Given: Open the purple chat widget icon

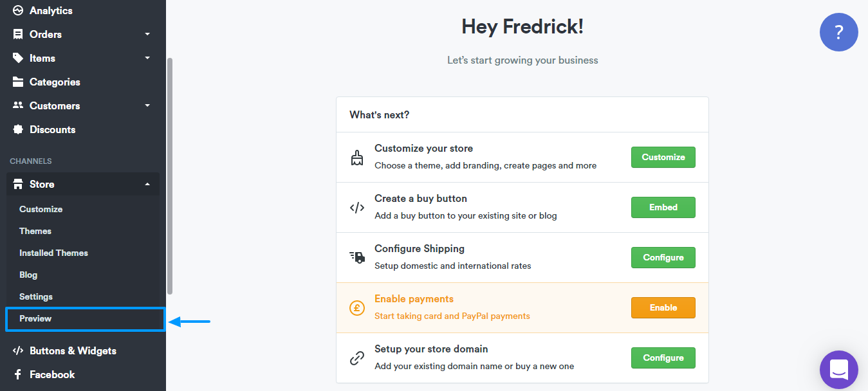Looking at the screenshot, I should [838, 370].
